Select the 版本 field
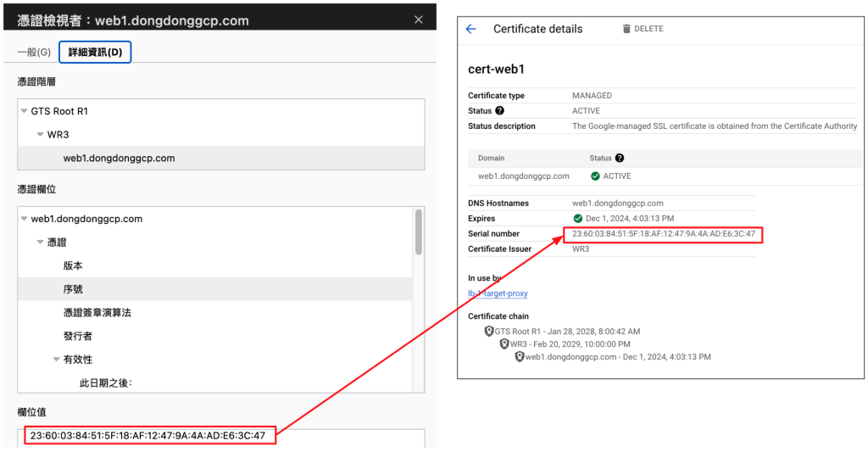The width and height of the screenshot is (868, 452). point(73,266)
